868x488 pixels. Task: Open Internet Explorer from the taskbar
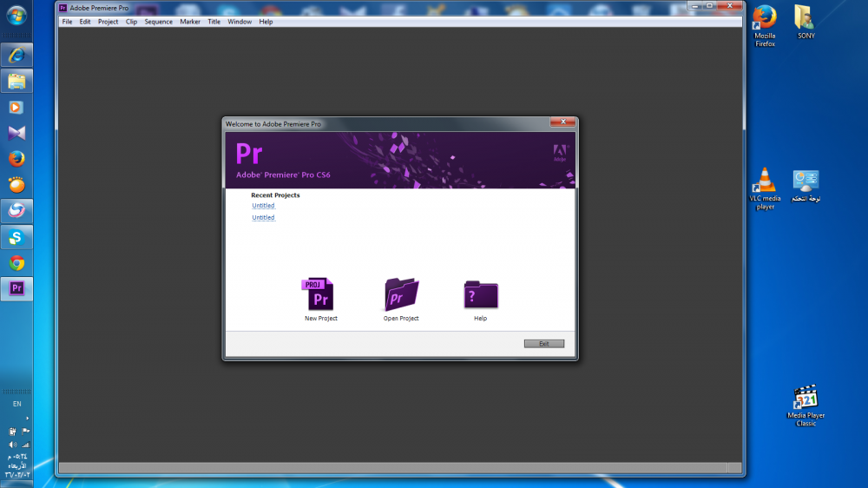[16, 55]
